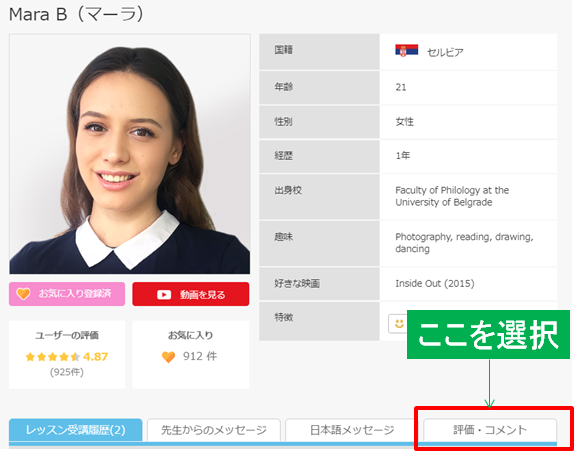This screenshot has width=579, height=451.
Task: Open the 動画を見る video button
Action: coord(191,294)
